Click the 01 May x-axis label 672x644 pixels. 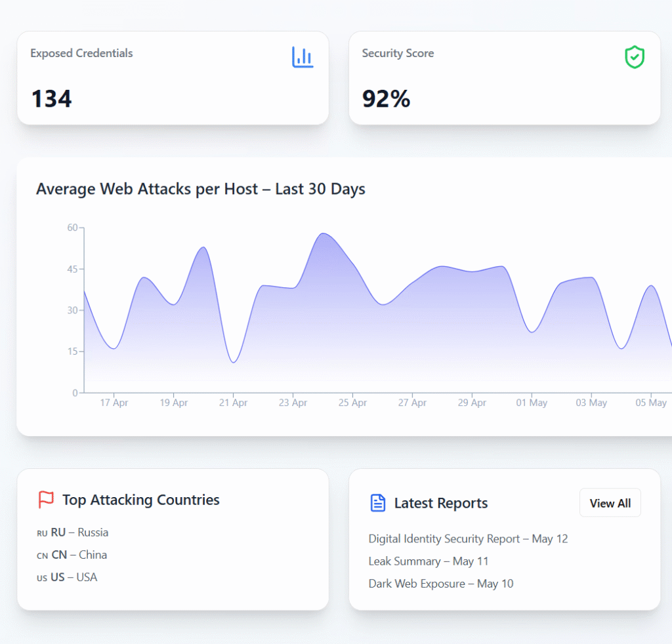pyautogui.click(x=531, y=403)
